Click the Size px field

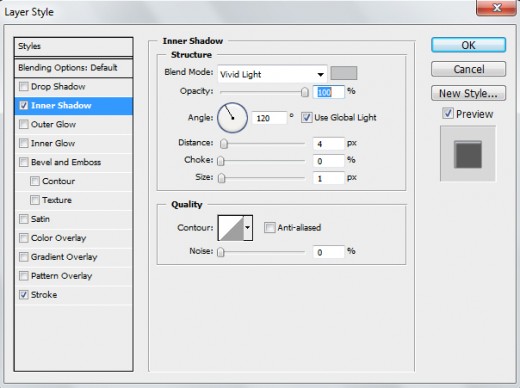[x=328, y=178]
